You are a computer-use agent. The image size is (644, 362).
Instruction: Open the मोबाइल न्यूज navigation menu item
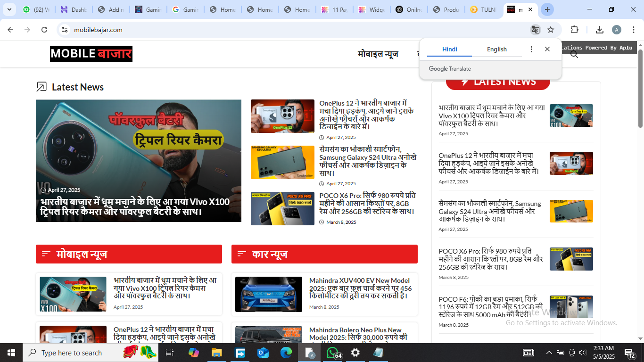(x=378, y=54)
